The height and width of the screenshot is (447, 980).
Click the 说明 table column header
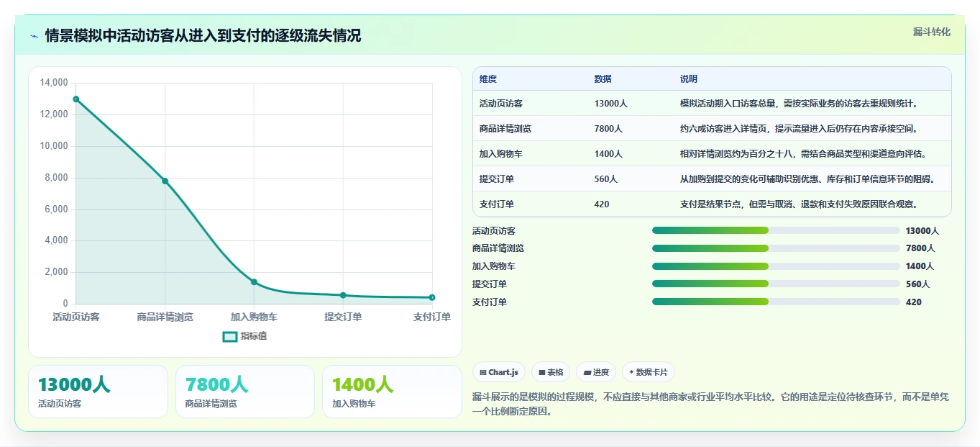coord(689,79)
